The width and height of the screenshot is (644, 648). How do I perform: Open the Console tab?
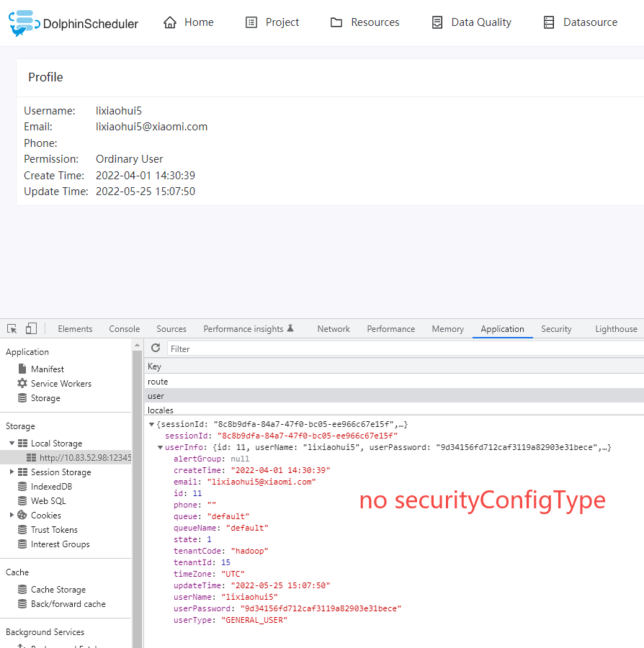pos(124,328)
